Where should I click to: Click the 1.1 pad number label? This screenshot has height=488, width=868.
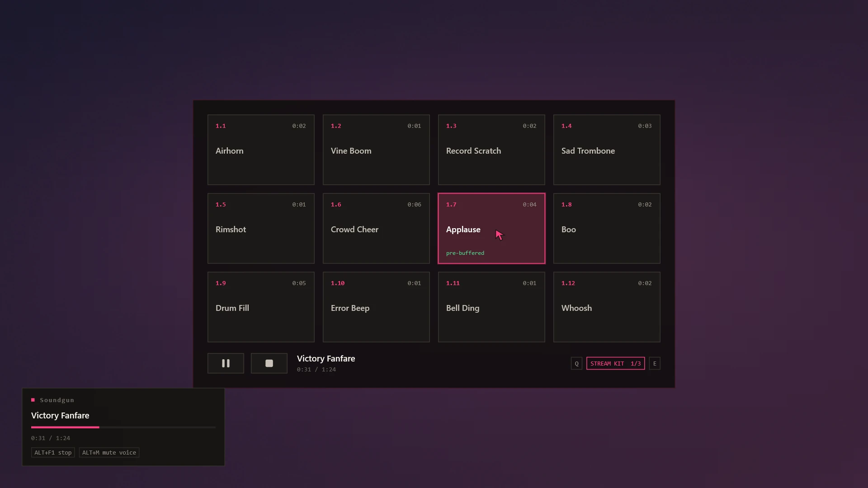pos(221,126)
